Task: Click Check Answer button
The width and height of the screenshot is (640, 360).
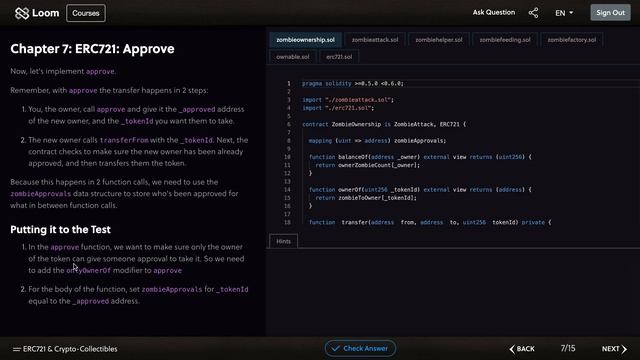Action: [360, 349]
